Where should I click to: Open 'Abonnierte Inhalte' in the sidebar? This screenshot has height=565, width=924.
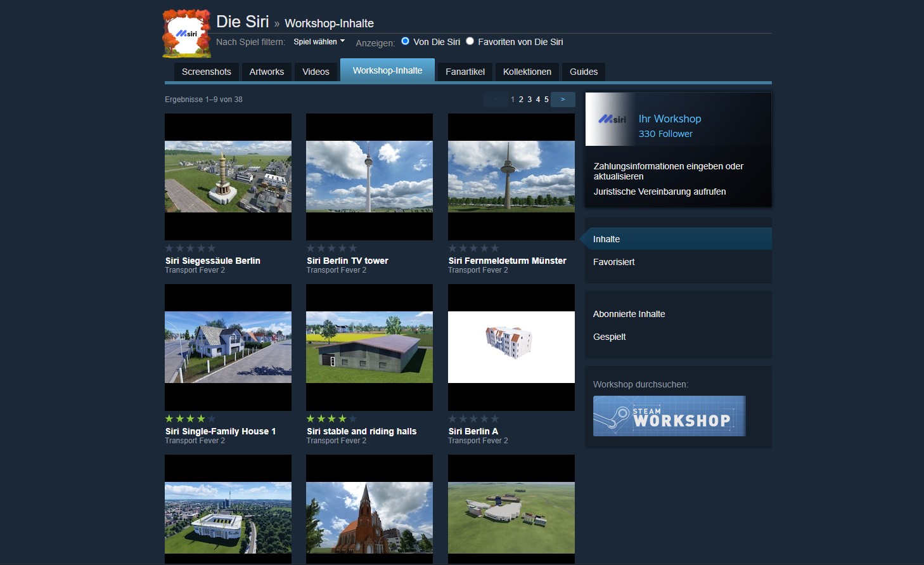coord(629,314)
